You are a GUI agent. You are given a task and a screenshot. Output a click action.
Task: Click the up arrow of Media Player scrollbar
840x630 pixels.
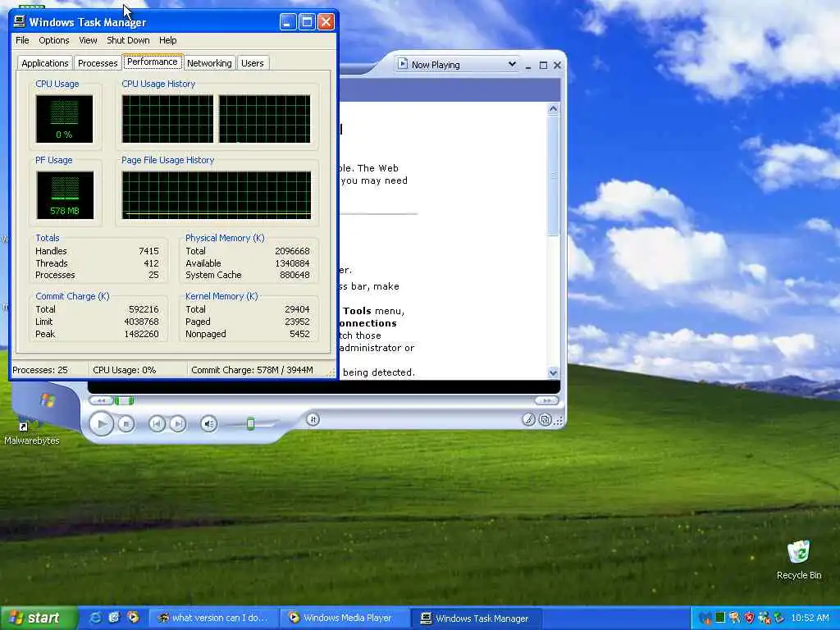[554, 109]
